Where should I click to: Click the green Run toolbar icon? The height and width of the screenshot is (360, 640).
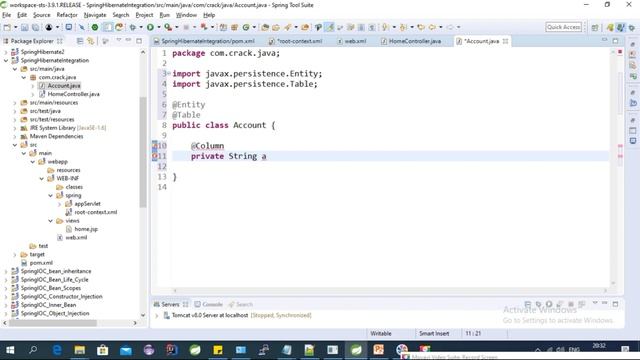tap(150, 27)
